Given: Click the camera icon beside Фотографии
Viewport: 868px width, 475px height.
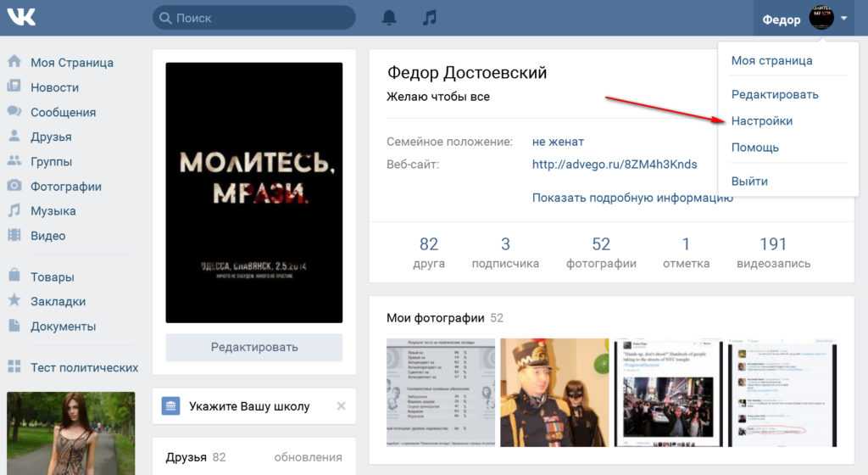Looking at the screenshot, I should (14, 186).
